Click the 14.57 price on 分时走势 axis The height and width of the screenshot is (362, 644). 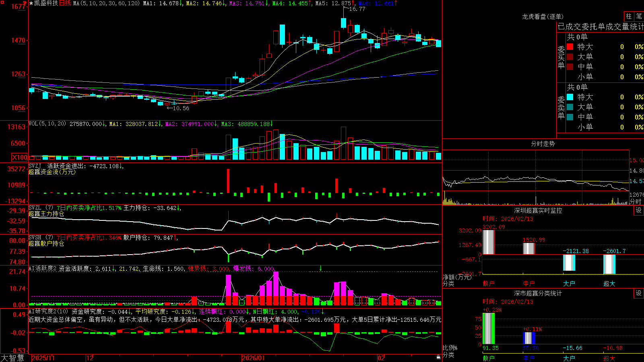[636, 181]
